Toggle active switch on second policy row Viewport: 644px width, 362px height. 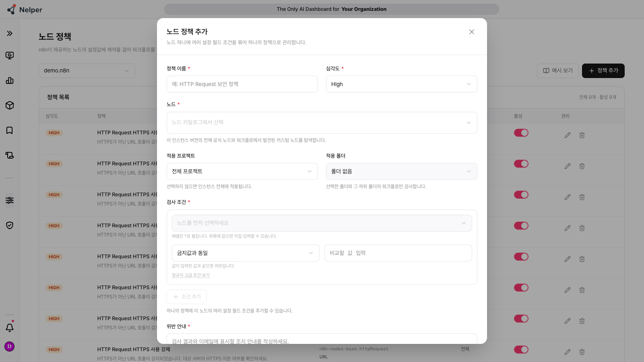(x=521, y=164)
